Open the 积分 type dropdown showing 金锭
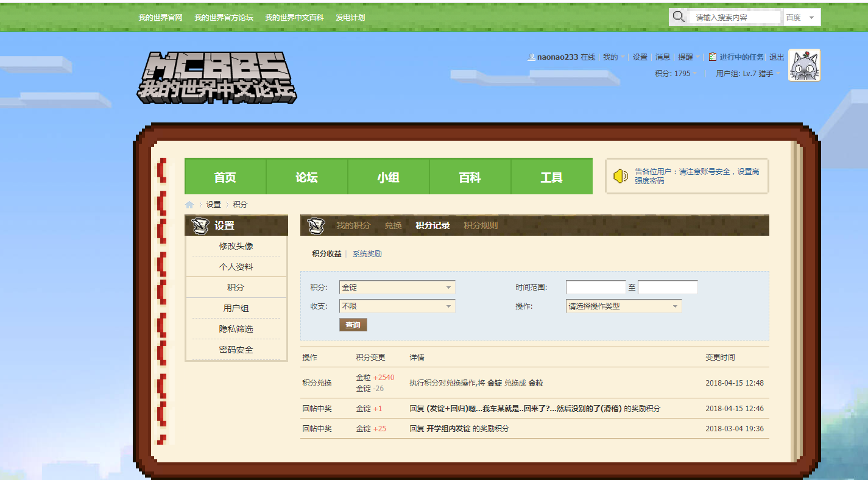Viewport: 868px width, 480px height. [x=397, y=287]
